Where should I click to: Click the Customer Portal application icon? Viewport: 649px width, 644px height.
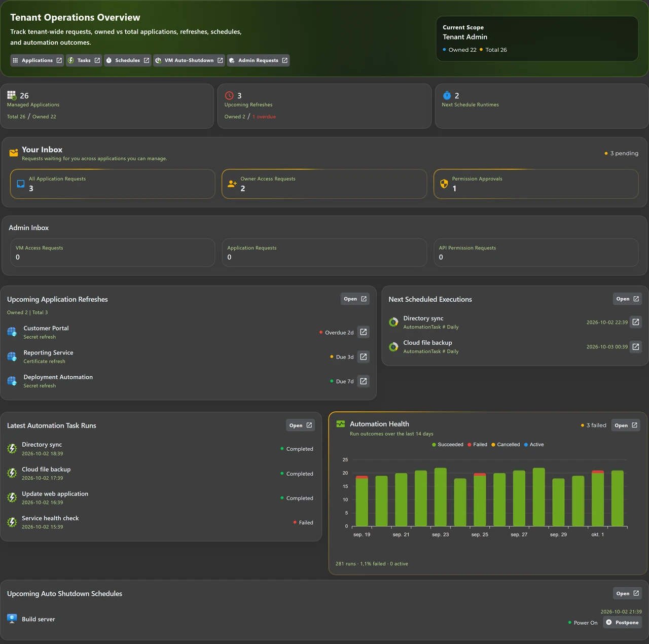coord(12,332)
